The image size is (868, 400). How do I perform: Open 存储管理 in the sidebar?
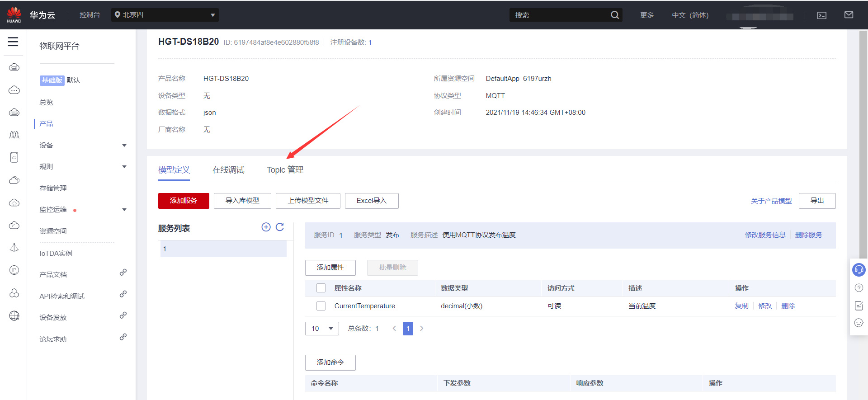pos(53,188)
